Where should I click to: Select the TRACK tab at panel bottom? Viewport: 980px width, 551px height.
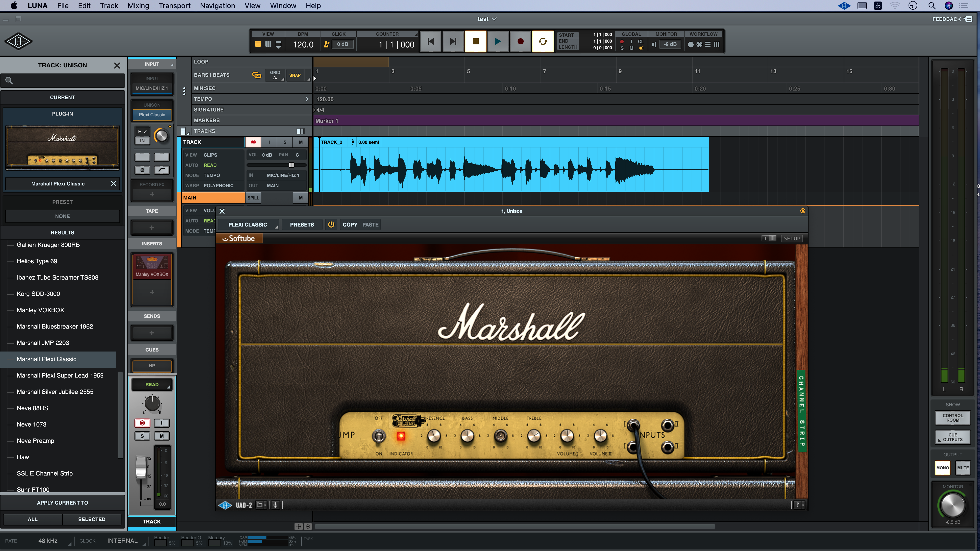point(152,522)
